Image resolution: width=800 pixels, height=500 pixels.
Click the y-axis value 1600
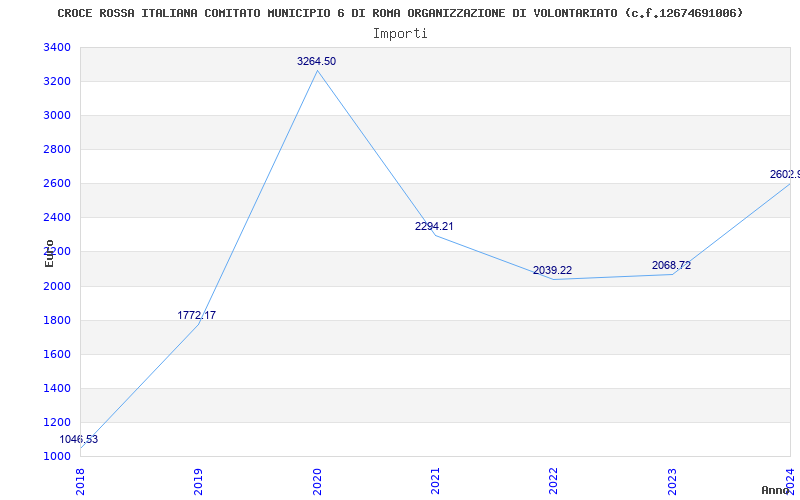coord(57,354)
